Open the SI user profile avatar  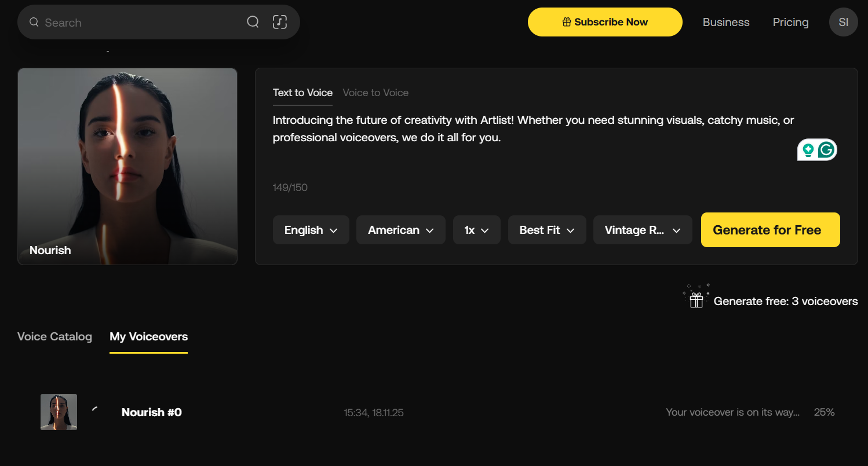(843, 22)
